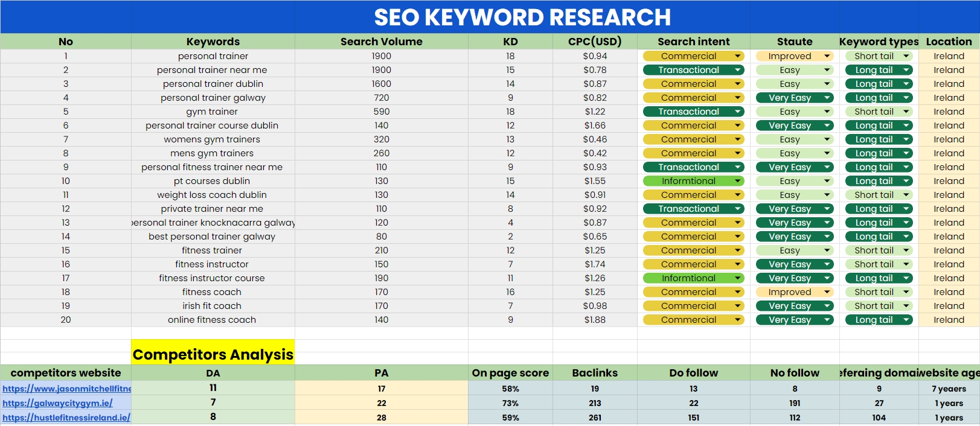This screenshot has height=426, width=980.
Task: Click the CPC(USD) header cell
Action: [594, 42]
